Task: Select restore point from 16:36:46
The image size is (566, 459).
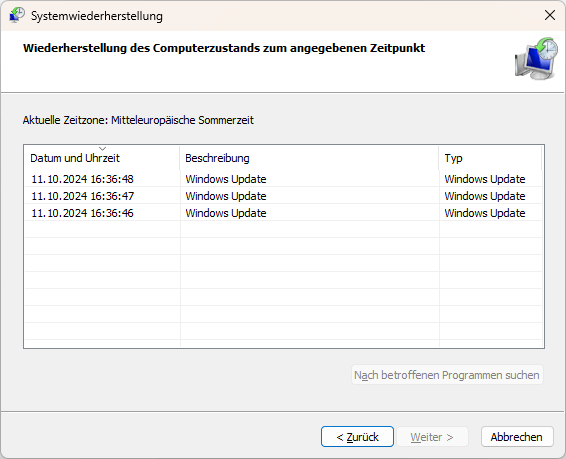Action: coord(283,213)
